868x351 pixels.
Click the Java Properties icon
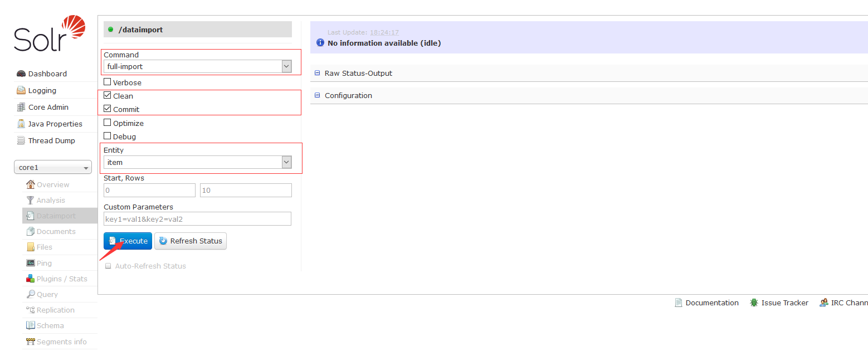[x=21, y=124]
